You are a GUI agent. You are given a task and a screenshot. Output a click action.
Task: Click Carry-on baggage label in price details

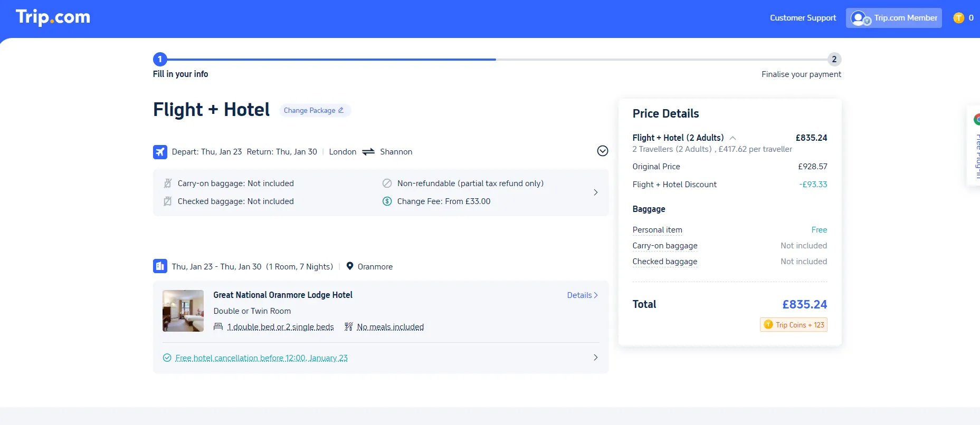(x=665, y=246)
